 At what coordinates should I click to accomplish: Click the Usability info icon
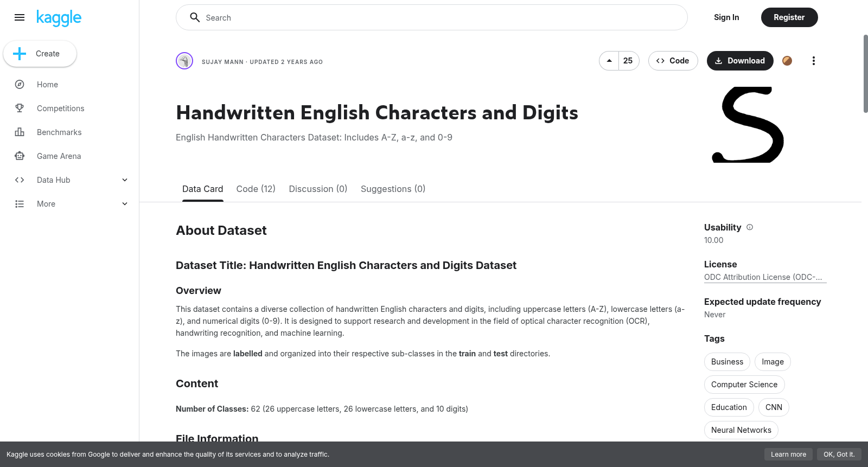point(750,227)
